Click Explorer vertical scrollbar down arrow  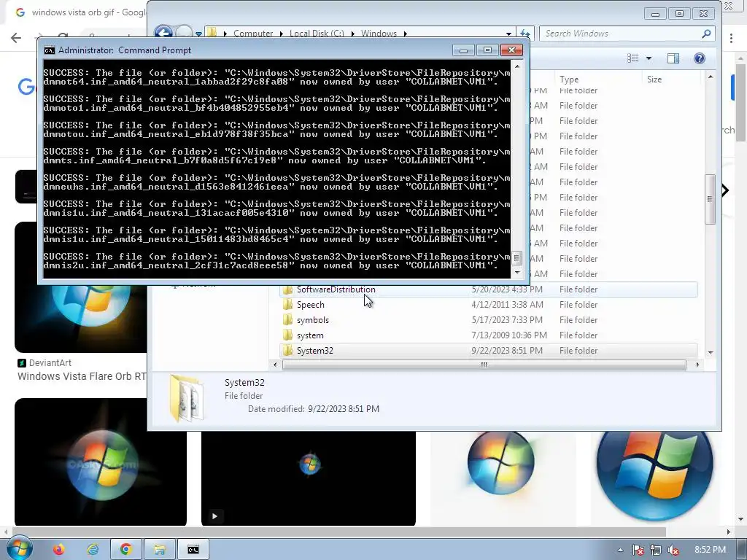[x=711, y=352]
